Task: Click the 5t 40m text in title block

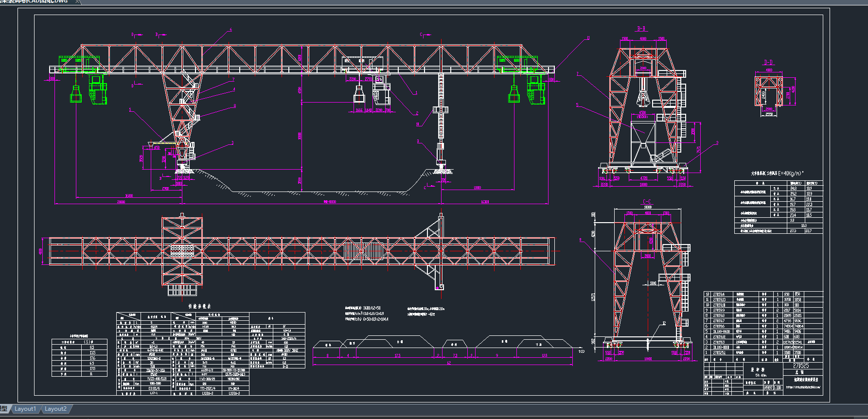Action: (x=761, y=375)
